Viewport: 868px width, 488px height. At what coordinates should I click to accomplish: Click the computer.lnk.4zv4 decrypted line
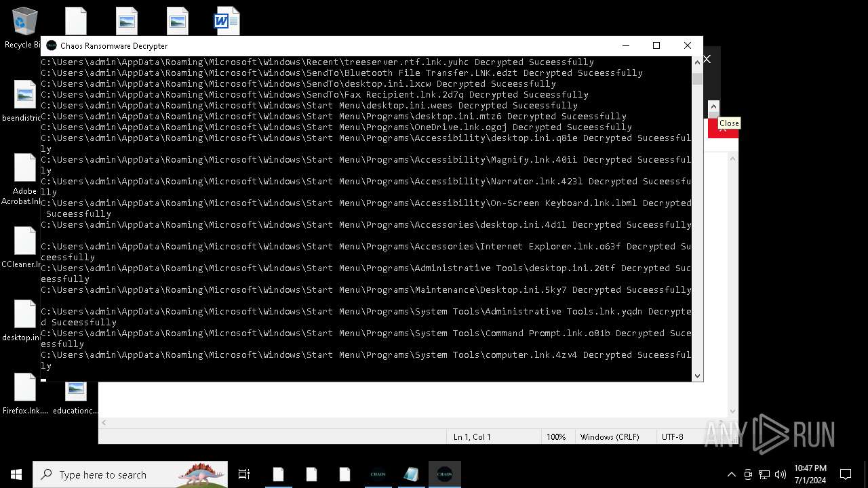(x=366, y=360)
